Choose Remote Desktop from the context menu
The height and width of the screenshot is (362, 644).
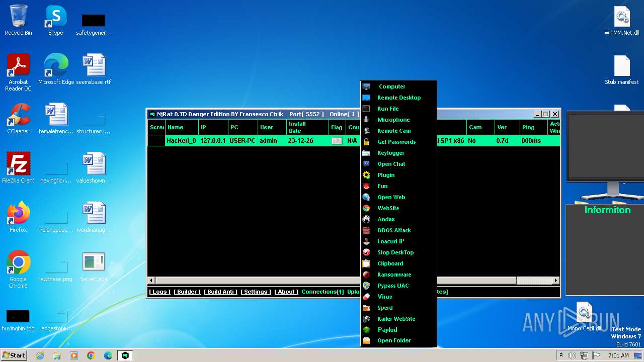(398, 98)
